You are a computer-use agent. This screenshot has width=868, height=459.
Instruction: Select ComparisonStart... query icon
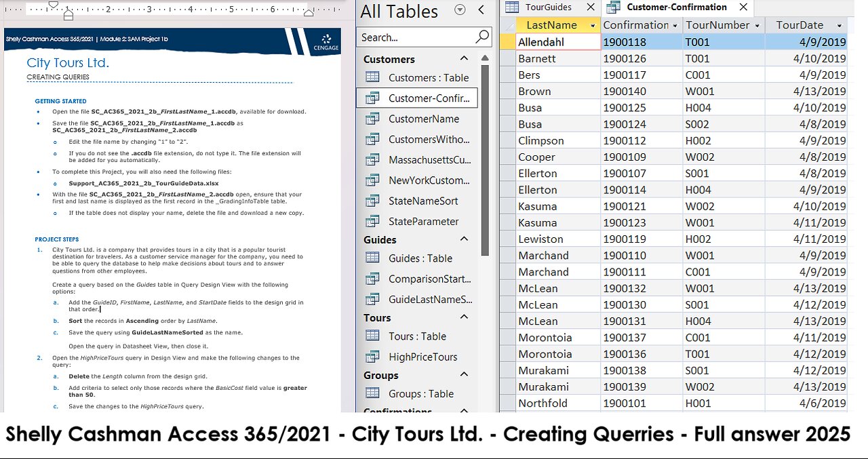pos(372,279)
